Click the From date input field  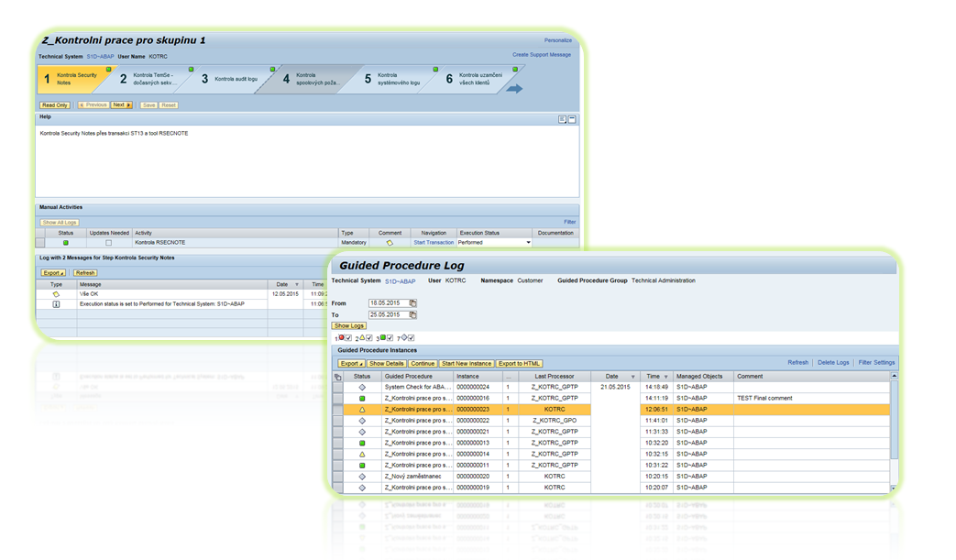[388, 302]
